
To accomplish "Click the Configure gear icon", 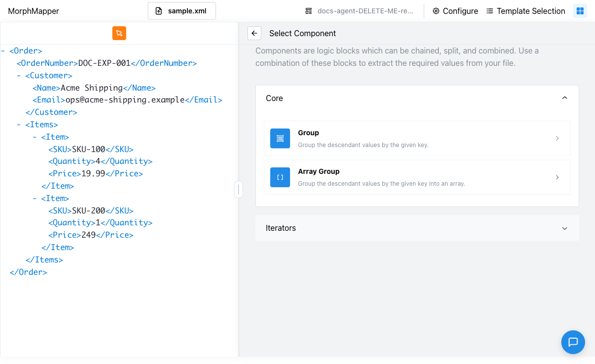I will (x=436, y=11).
